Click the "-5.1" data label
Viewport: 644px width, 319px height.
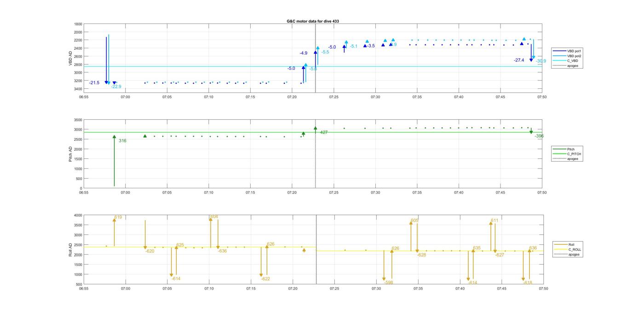click(354, 46)
